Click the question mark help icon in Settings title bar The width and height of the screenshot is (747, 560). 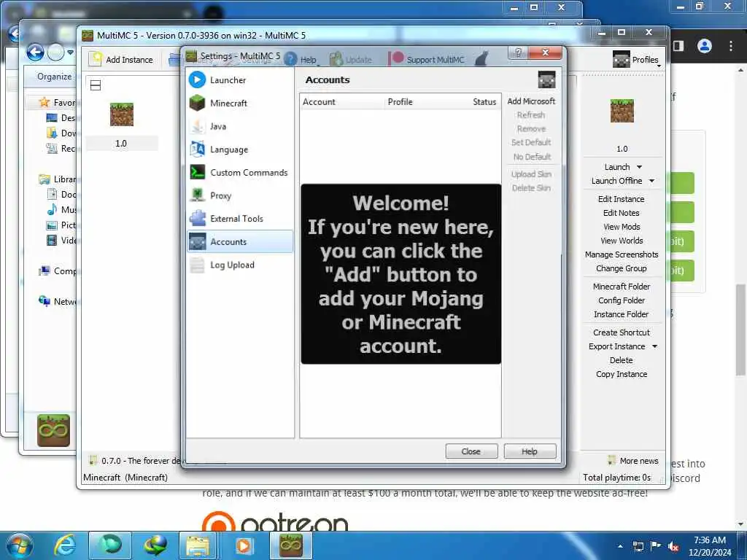(x=519, y=52)
